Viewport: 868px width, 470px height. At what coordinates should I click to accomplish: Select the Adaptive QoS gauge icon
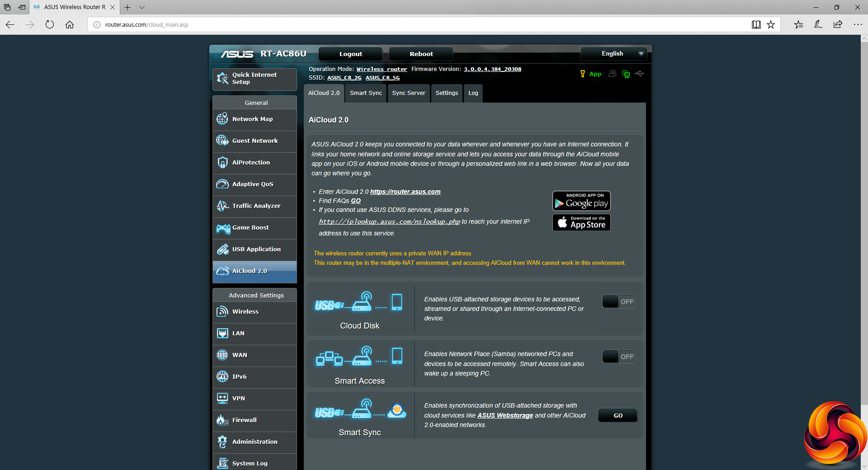[x=222, y=184]
